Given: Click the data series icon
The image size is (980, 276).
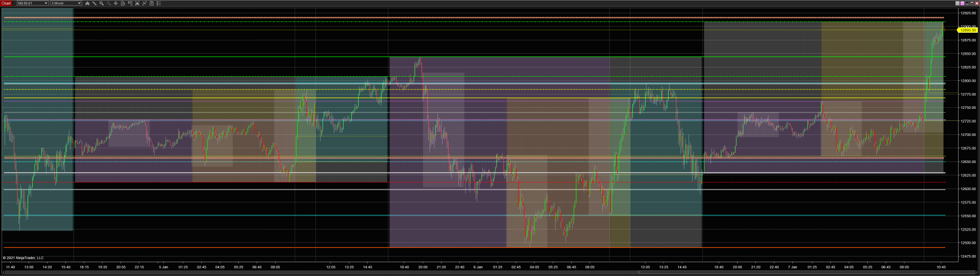Looking at the screenshot, I should [x=137, y=3].
